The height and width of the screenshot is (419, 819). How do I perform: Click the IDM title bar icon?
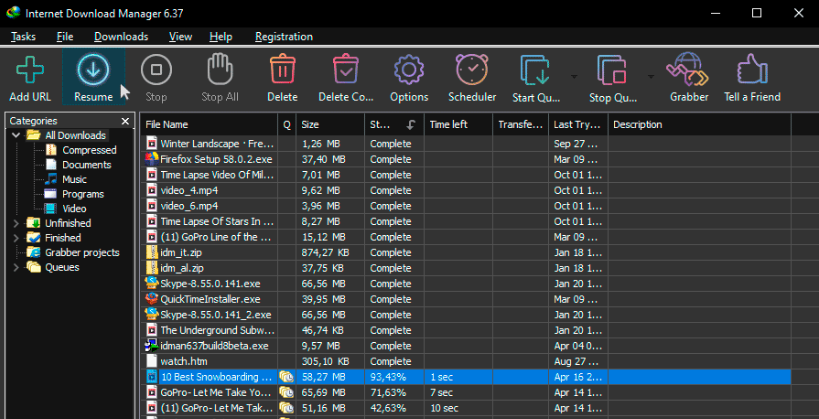(13, 13)
